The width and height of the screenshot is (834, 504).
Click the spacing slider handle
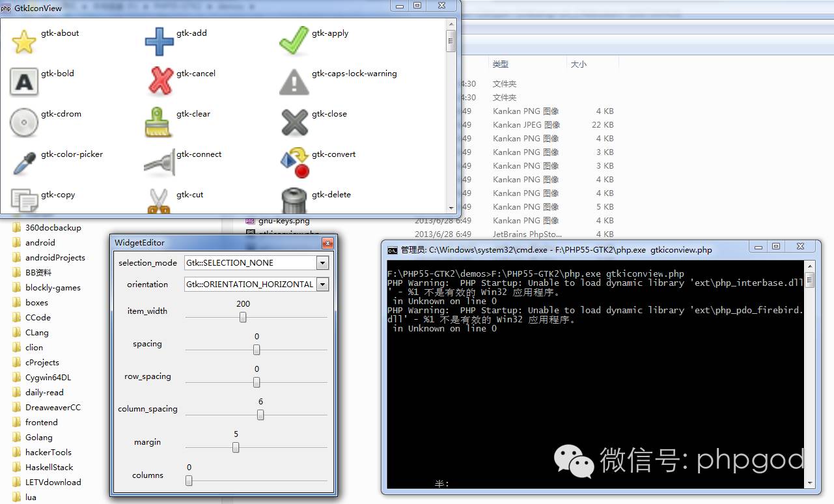(257, 350)
